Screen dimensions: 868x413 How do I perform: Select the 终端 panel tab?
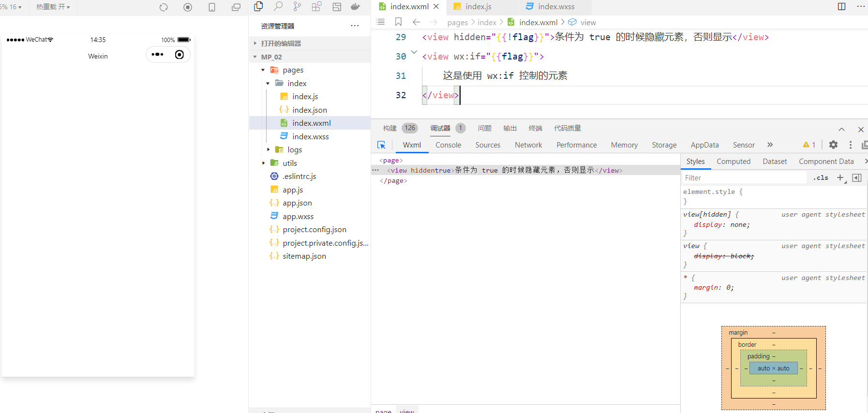[535, 128]
